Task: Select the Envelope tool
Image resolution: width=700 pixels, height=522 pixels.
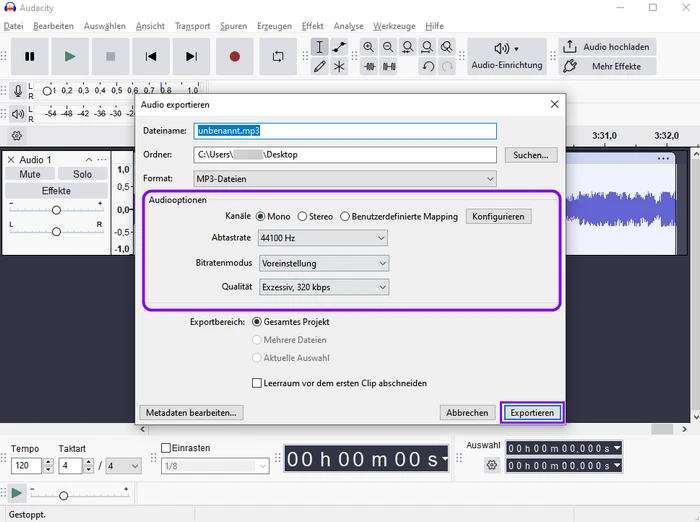Action: point(339,47)
